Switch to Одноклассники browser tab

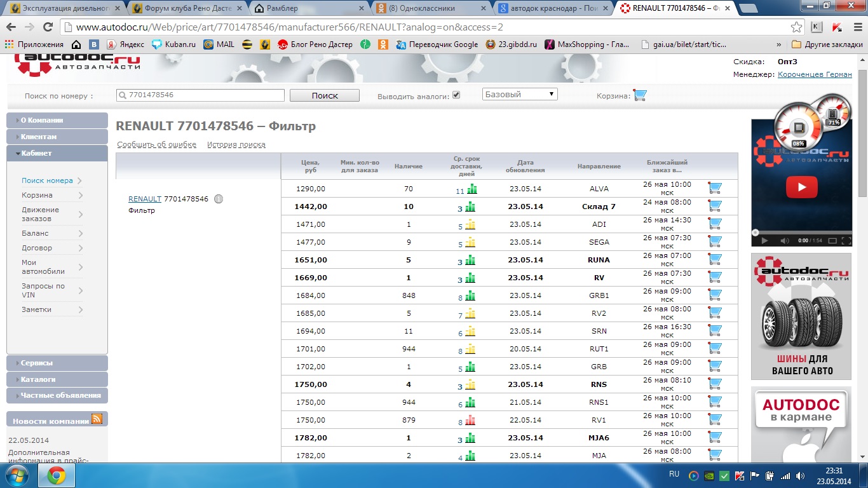click(430, 9)
